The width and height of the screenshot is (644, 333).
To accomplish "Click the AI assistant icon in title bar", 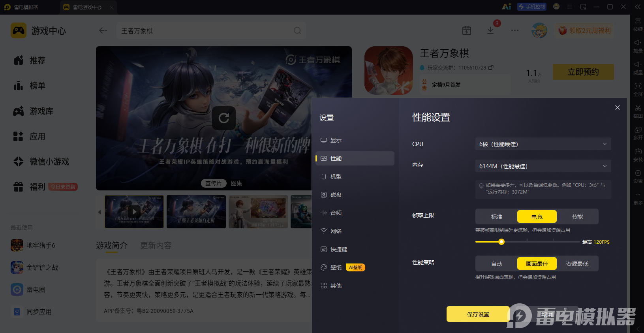I will point(506,7).
